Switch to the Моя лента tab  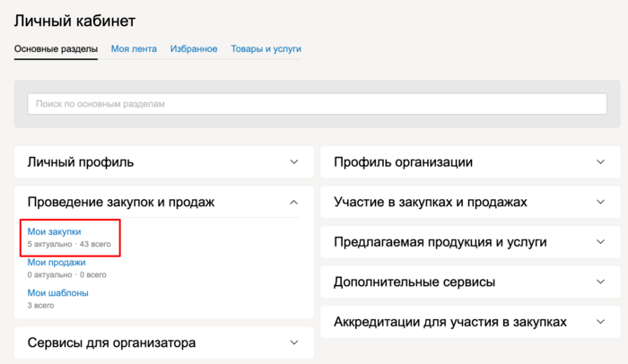pos(133,48)
